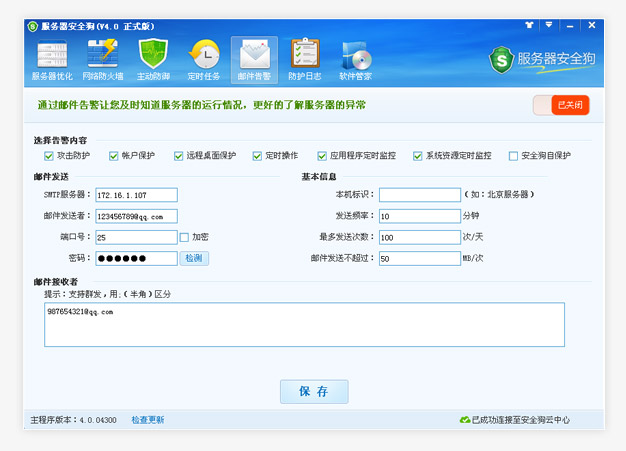This screenshot has width=626, height=451.
Task: Uncheck the 攻击防护 checkbox
Action: point(48,156)
